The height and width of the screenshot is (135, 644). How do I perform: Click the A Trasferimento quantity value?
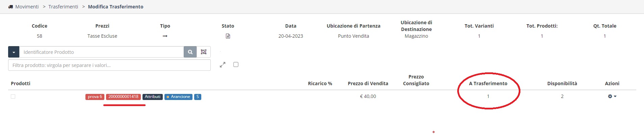coord(488,96)
